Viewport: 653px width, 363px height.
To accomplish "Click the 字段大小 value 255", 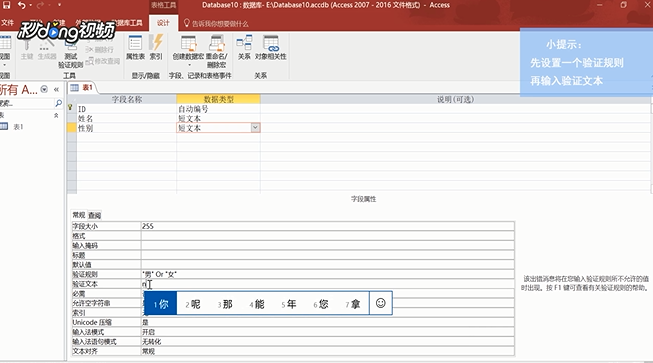I will tap(327, 226).
